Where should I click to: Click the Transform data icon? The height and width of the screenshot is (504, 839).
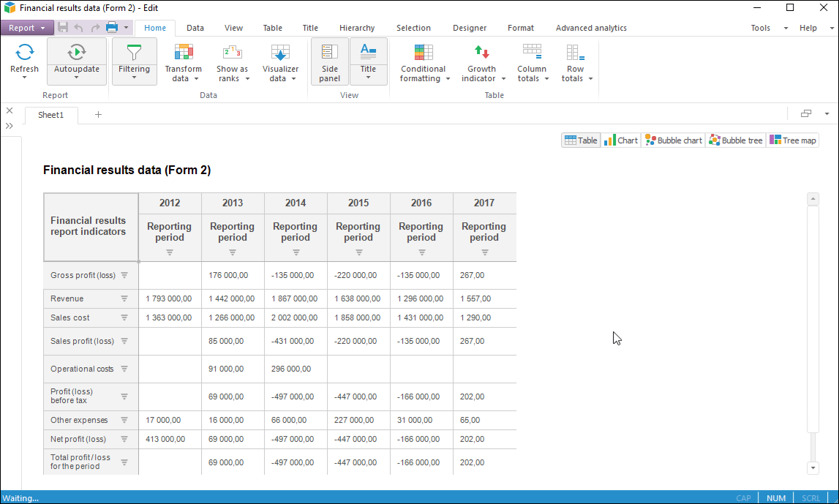tap(183, 53)
